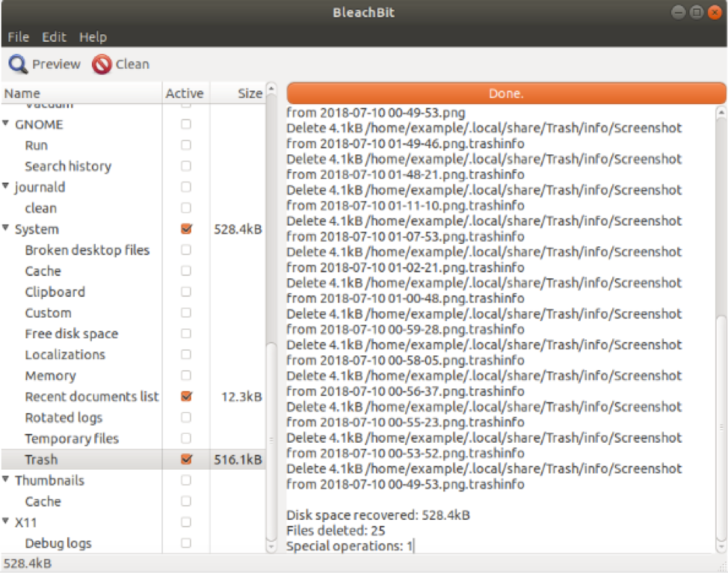The width and height of the screenshot is (728, 573).
Task: Click the Preview magnifier icon
Action: [19, 64]
